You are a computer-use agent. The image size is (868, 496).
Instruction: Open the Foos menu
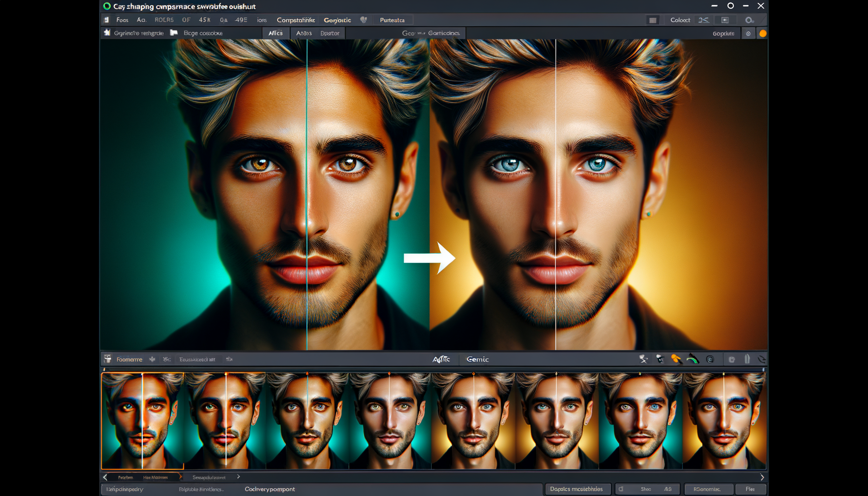click(123, 20)
